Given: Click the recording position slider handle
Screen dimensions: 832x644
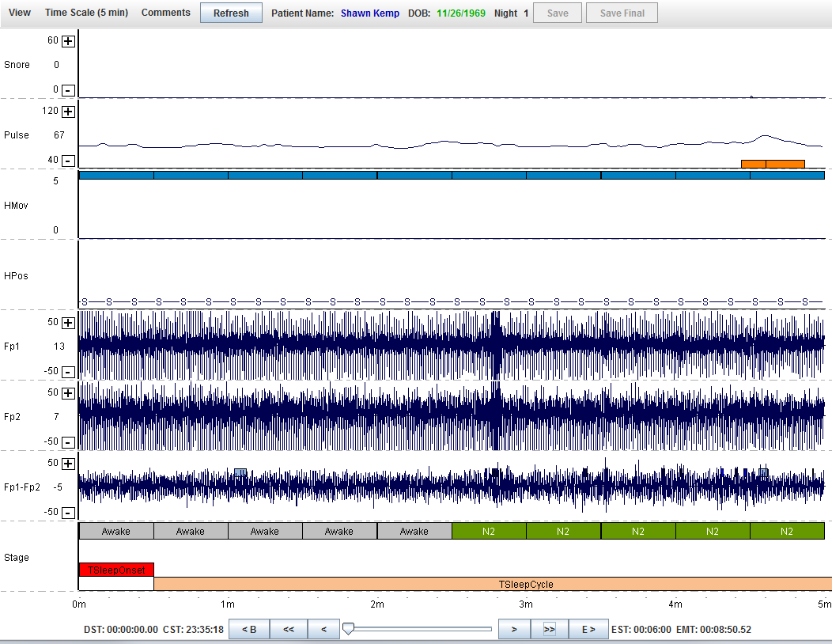Looking at the screenshot, I should [x=348, y=629].
